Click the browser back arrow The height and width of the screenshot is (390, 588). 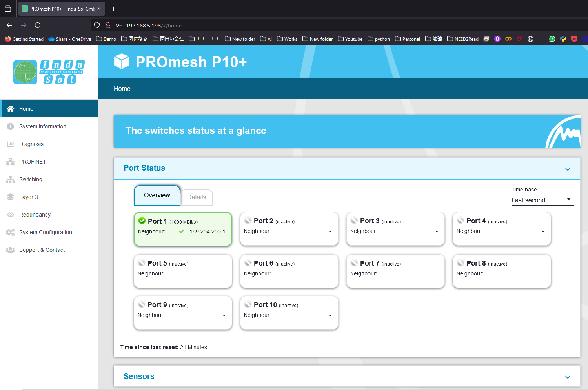(9, 25)
